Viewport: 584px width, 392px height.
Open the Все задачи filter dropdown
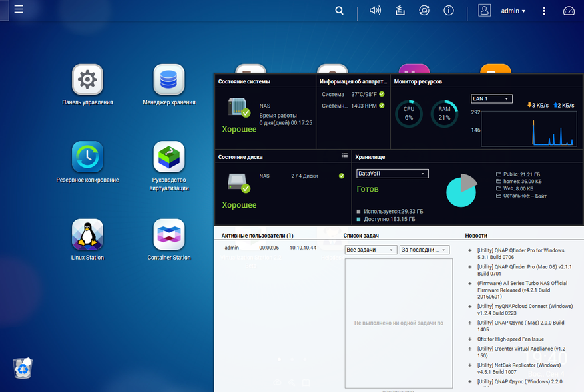(370, 250)
